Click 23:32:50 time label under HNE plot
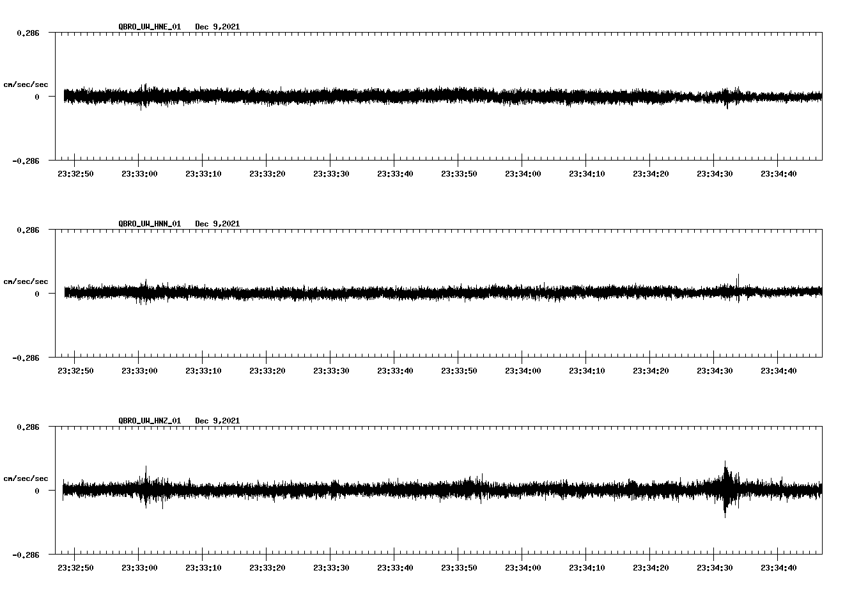The height and width of the screenshot is (591, 868). click(75, 173)
